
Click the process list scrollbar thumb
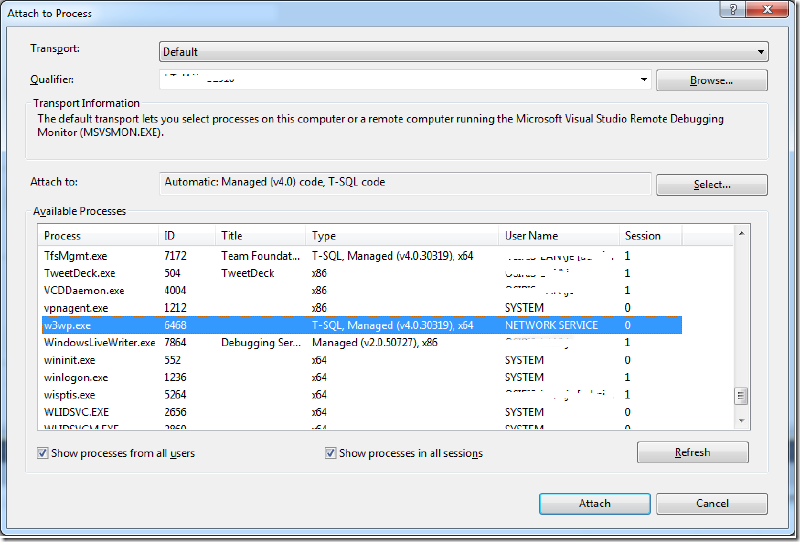coord(741,396)
